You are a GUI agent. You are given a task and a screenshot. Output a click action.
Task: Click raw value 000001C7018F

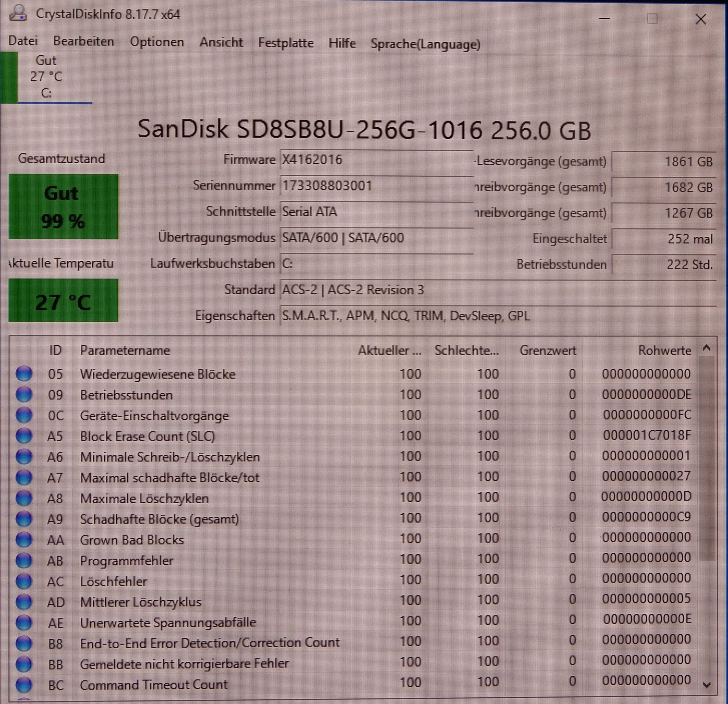tap(647, 435)
